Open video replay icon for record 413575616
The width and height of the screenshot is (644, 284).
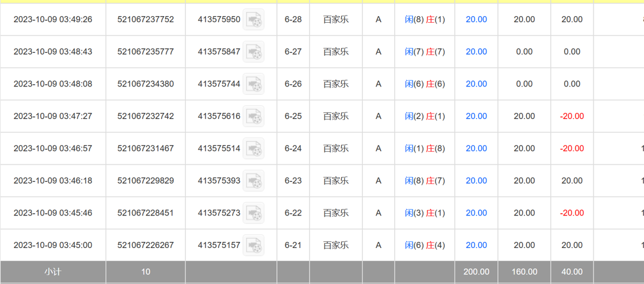pos(254,116)
